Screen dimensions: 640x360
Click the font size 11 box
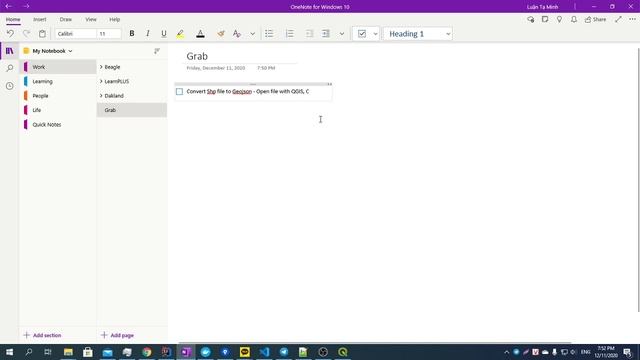click(x=109, y=33)
